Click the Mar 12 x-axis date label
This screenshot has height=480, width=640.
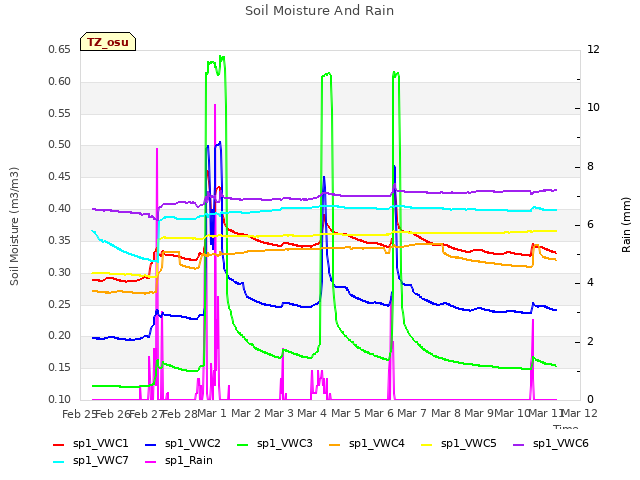[x=580, y=413]
